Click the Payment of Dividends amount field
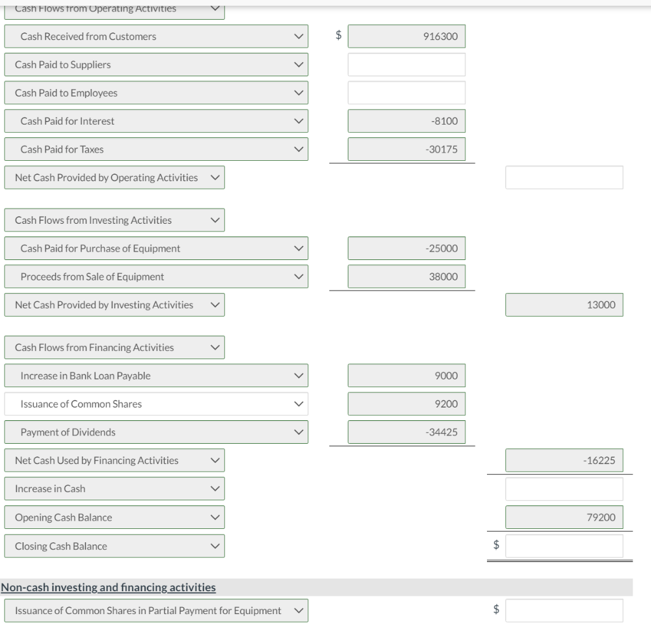 click(x=406, y=432)
